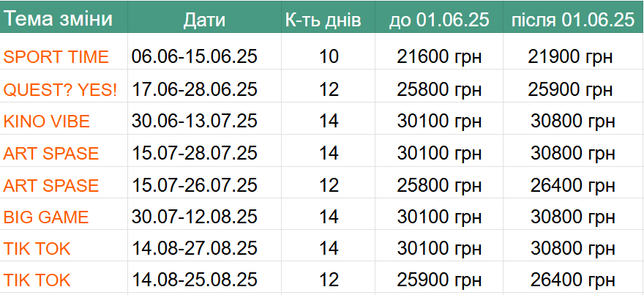644x295 pixels.
Task: Select the 21900 грн price cell
Action: coord(570,57)
